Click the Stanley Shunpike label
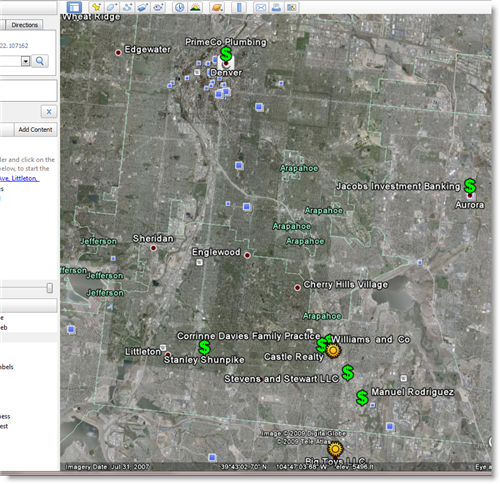This screenshot has width=500, height=484. [x=204, y=360]
